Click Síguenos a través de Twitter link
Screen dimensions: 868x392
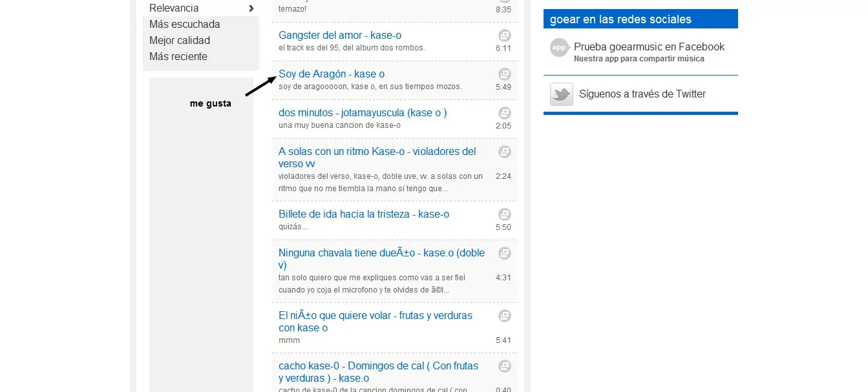[642, 94]
